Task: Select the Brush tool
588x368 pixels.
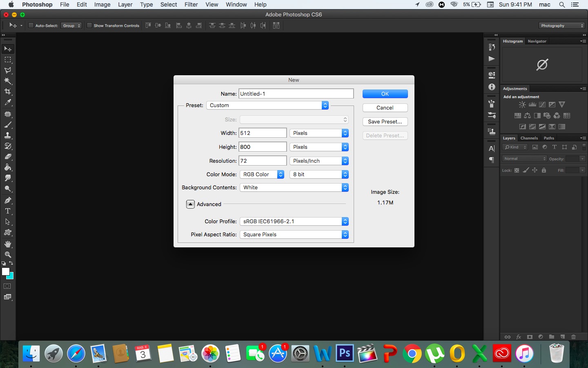Action: (x=8, y=125)
